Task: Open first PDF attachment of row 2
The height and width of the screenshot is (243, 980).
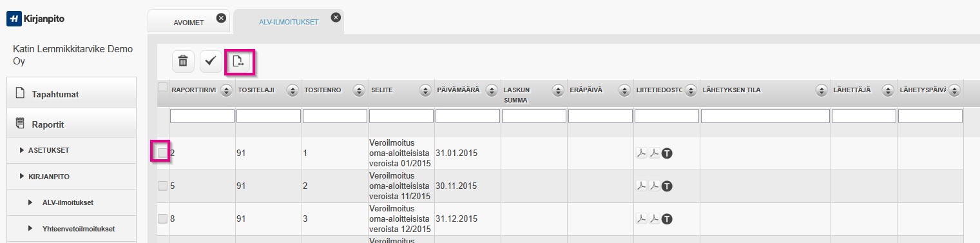Action: pos(642,153)
